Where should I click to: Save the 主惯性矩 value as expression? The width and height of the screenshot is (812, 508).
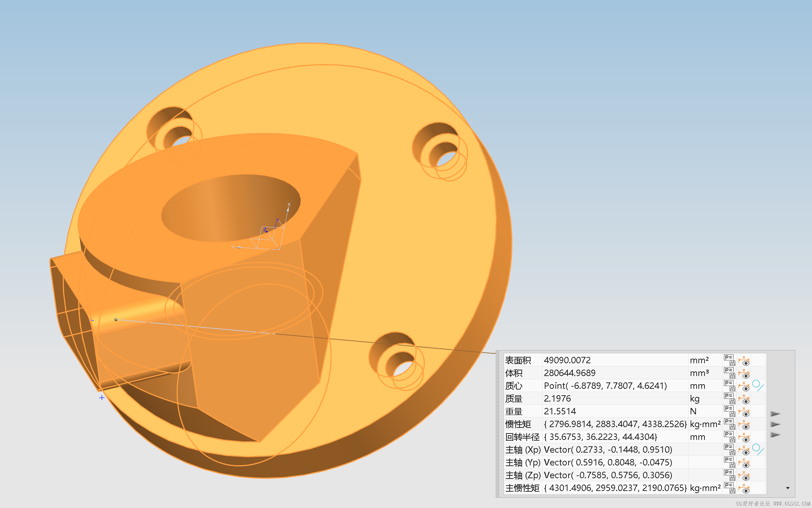coord(730,488)
